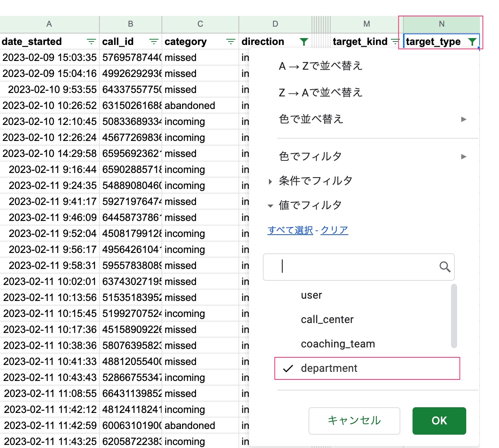The height and width of the screenshot is (448, 499).
Task: Select column N header
Action: (x=441, y=24)
